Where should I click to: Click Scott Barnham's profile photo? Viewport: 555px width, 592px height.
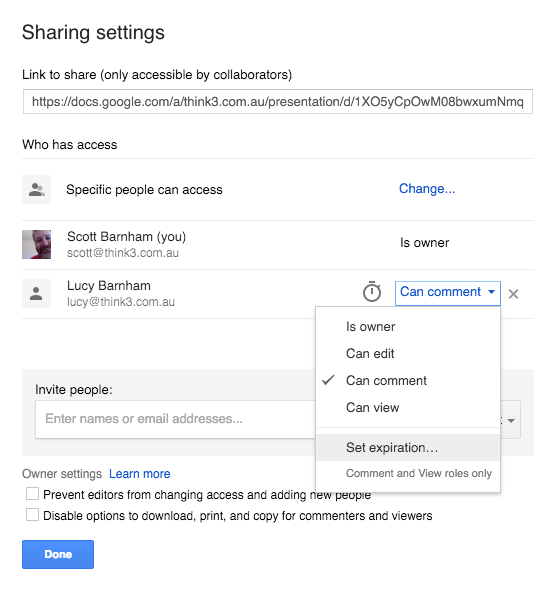pyautogui.click(x=37, y=244)
